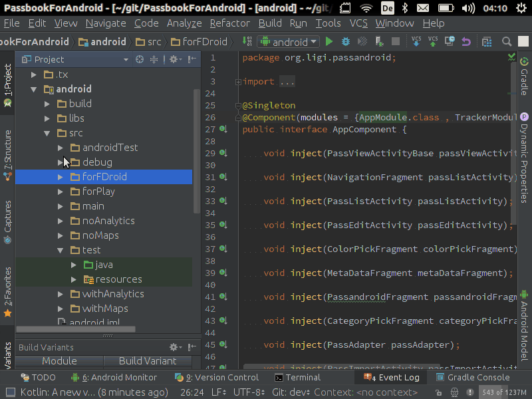Collapse the android module folder
The width and height of the screenshot is (532, 399).
34,89
